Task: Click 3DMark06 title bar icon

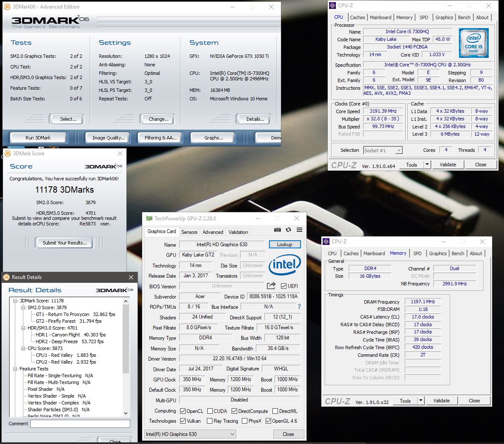Action: point(7,6)
